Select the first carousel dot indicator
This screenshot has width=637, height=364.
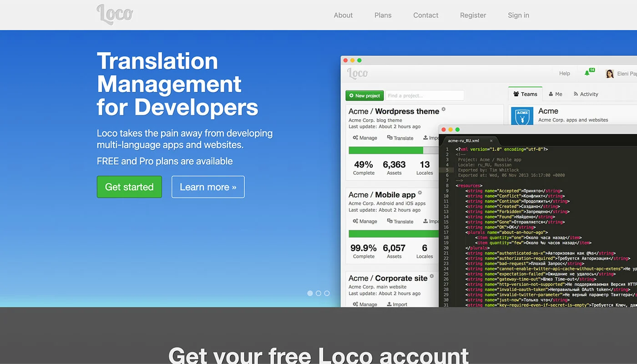pos(310,293)
